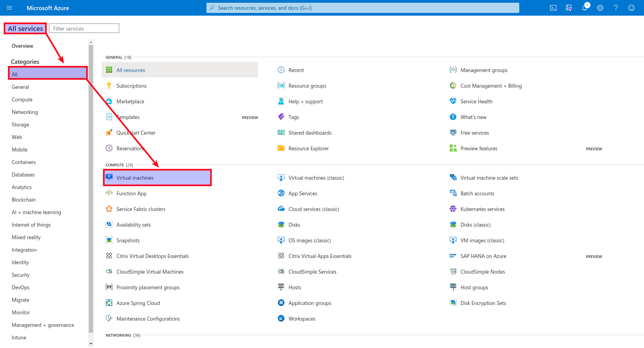Click the Service Health heart icon
Viewport: 644px width, 348px height.
(453, 101)
